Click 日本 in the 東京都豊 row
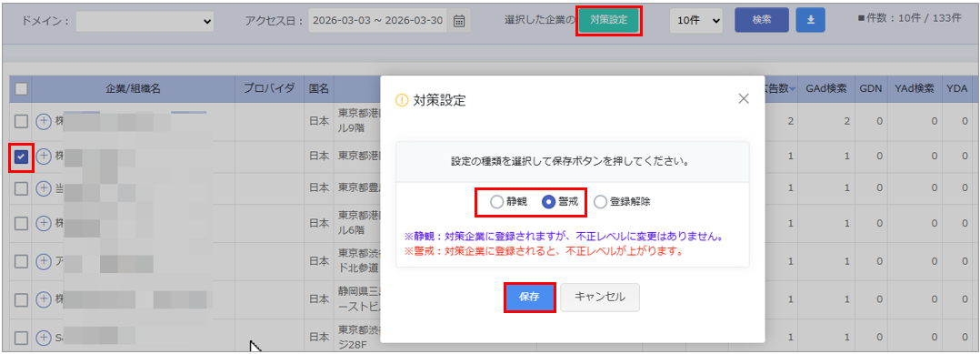980x354 pixels. 319,187
